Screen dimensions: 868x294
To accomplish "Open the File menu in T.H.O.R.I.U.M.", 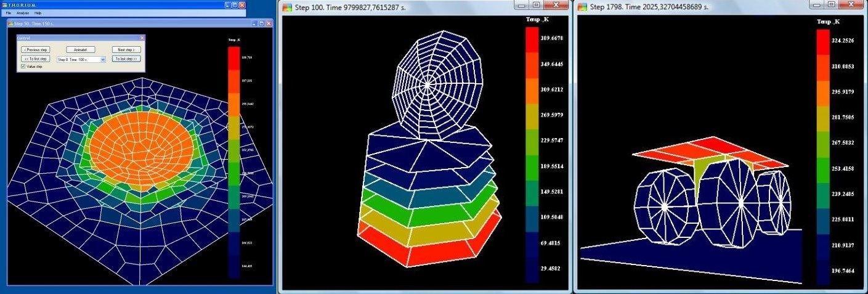I will click(x=9, y=13).
